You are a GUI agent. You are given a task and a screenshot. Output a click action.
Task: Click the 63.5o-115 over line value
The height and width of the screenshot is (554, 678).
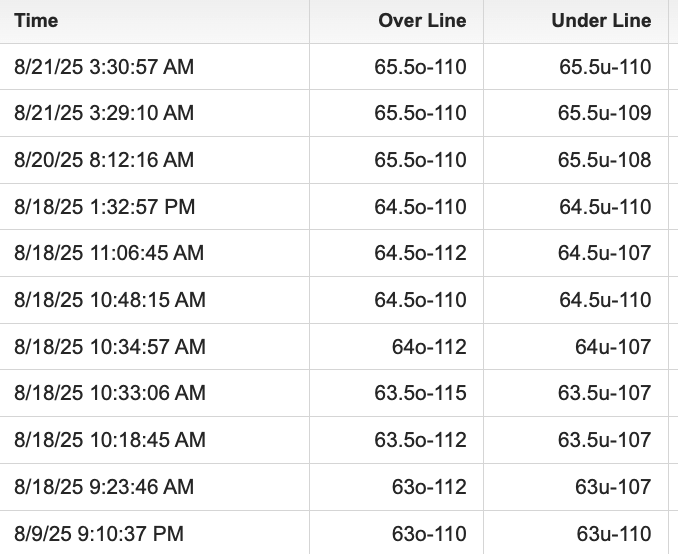pyautogui.click(x=420, y=393)
